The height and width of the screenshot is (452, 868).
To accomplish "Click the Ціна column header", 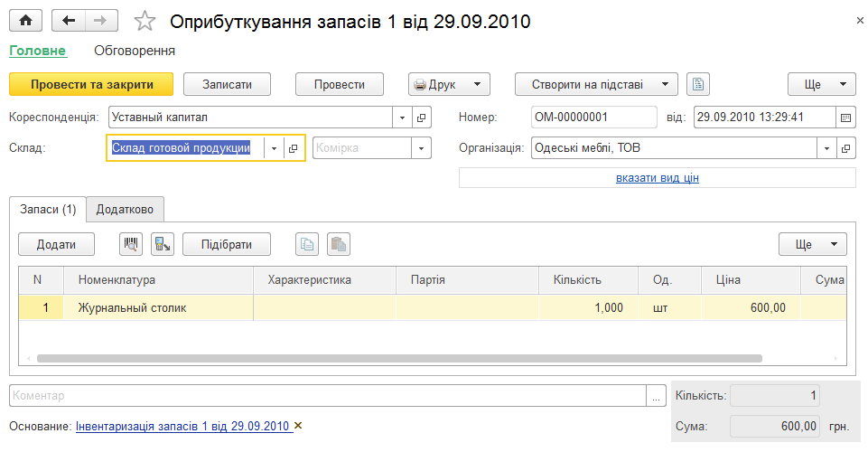I will (x=751, y=279).
